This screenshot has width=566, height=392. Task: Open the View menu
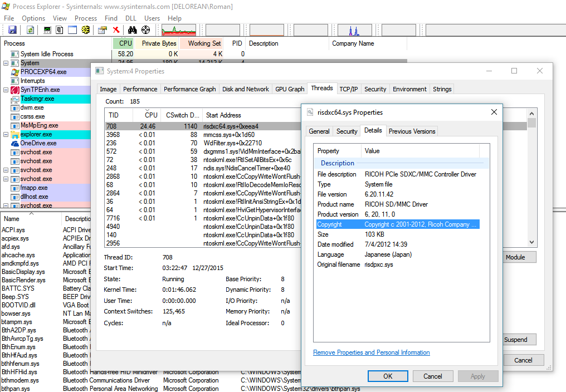click(60, 18)
